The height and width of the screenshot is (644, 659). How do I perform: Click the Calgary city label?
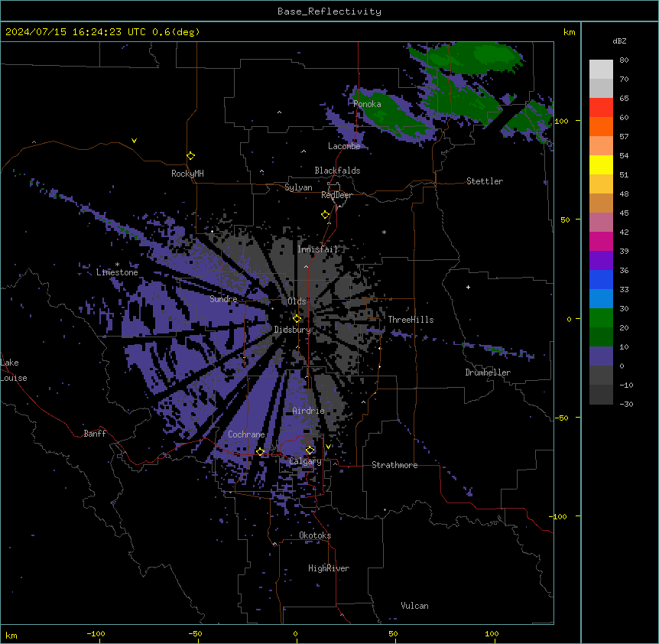click(306, 461)
